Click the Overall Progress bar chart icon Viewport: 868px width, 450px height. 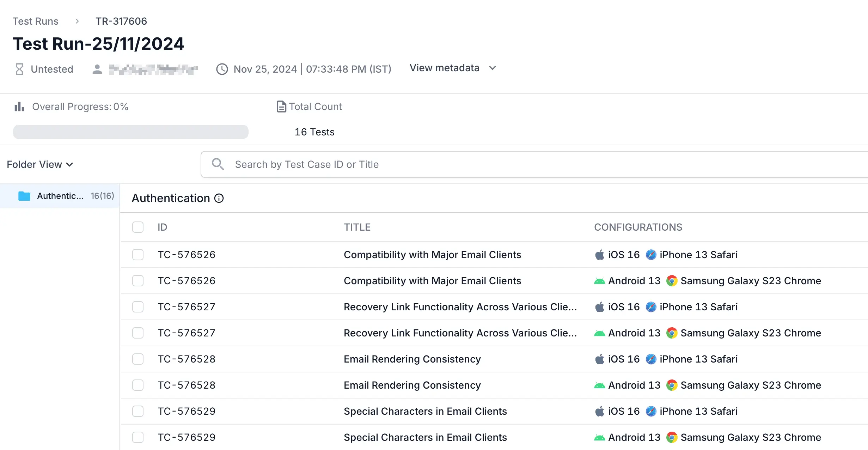[x=19, y=107]
